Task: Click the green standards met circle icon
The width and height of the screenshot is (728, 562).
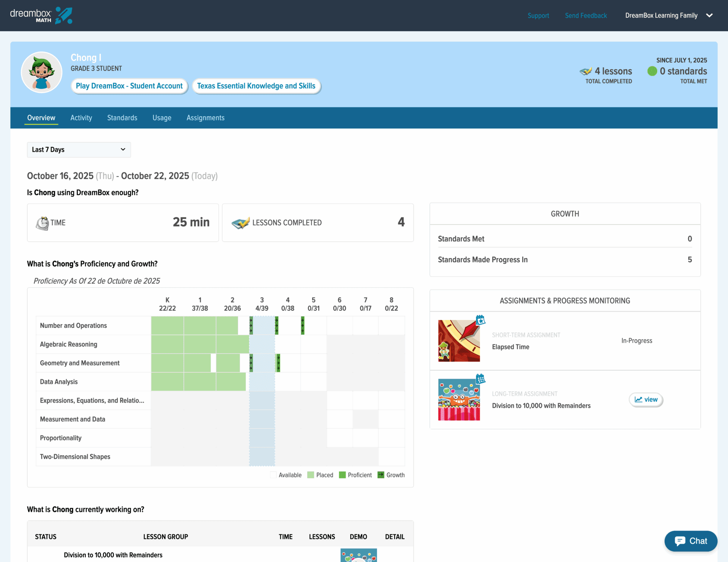Action: tap(652, 71)
